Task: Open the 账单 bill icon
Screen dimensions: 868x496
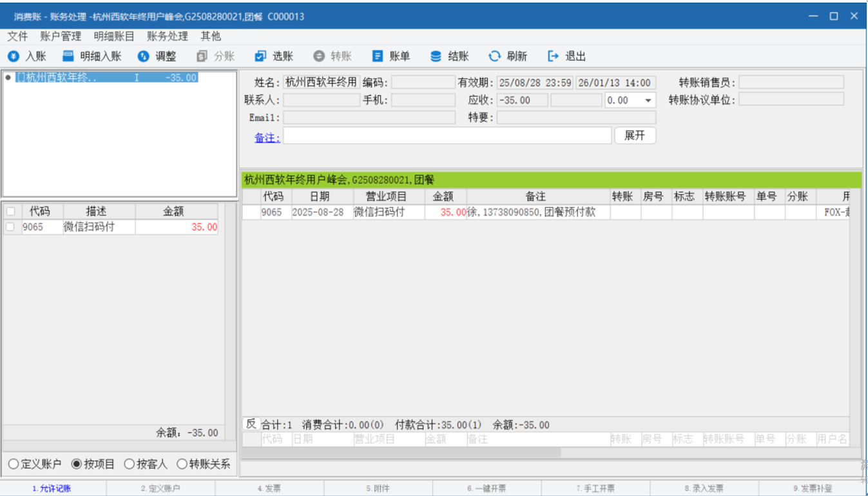Action: 378,57
